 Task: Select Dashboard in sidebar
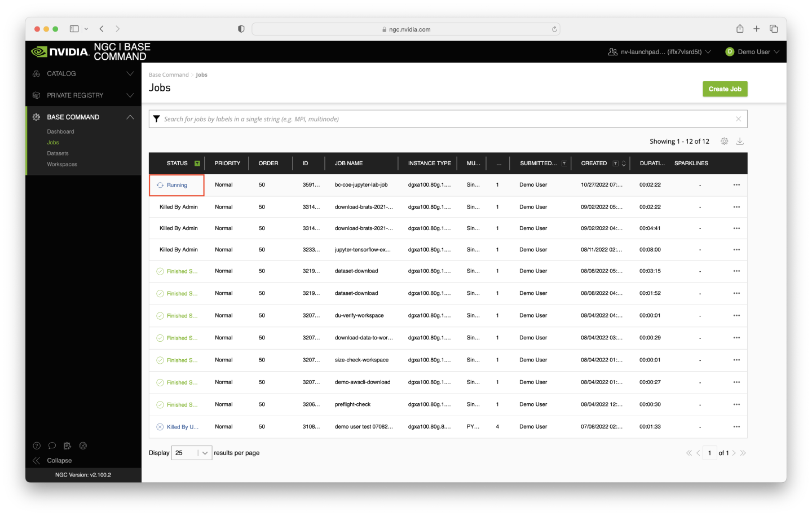pos(60,132)
